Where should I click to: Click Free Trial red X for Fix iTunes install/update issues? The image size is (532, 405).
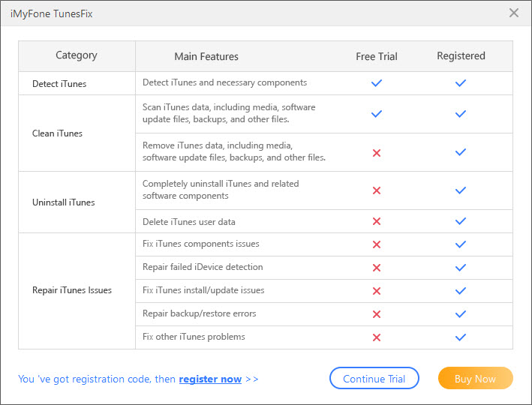[377, 291]
